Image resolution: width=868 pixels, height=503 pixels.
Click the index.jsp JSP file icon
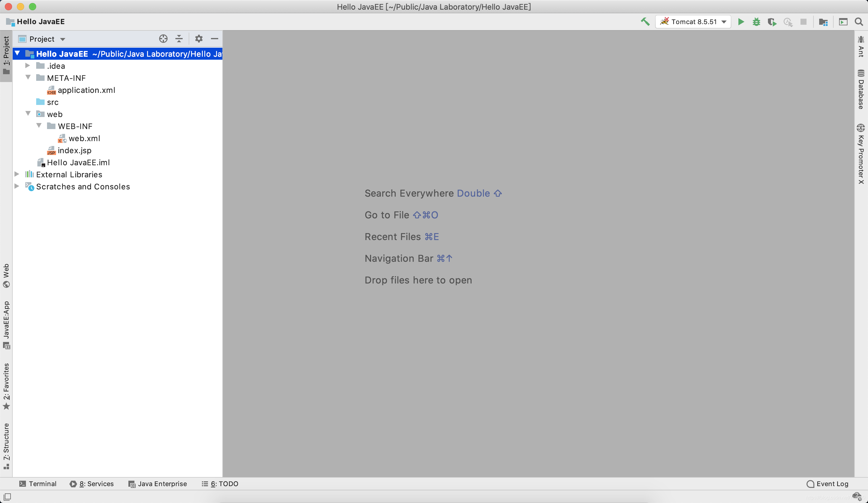coord(51,150)
